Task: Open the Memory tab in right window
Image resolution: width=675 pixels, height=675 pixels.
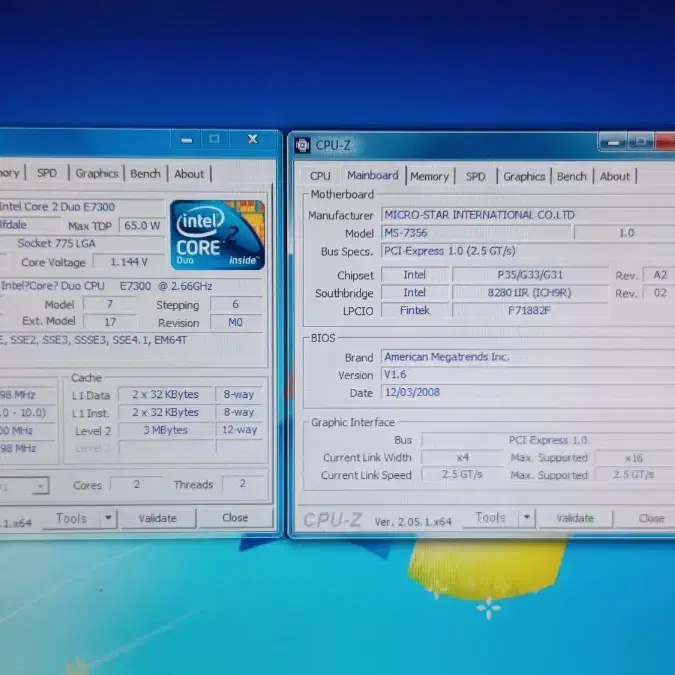Action: coord(429,176)
